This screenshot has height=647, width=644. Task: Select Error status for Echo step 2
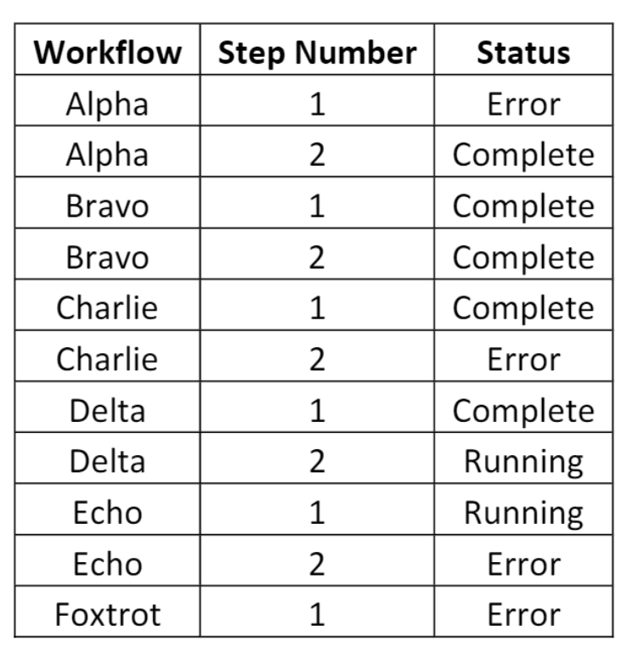523,561
